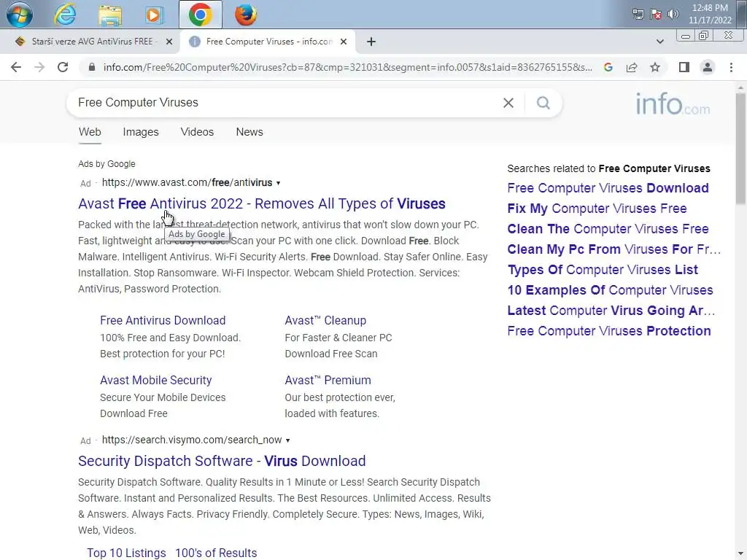This screenshot has height=560, width=747.
Task: Open Free Antivirus Download sitelink
Action: pos(163,321)
